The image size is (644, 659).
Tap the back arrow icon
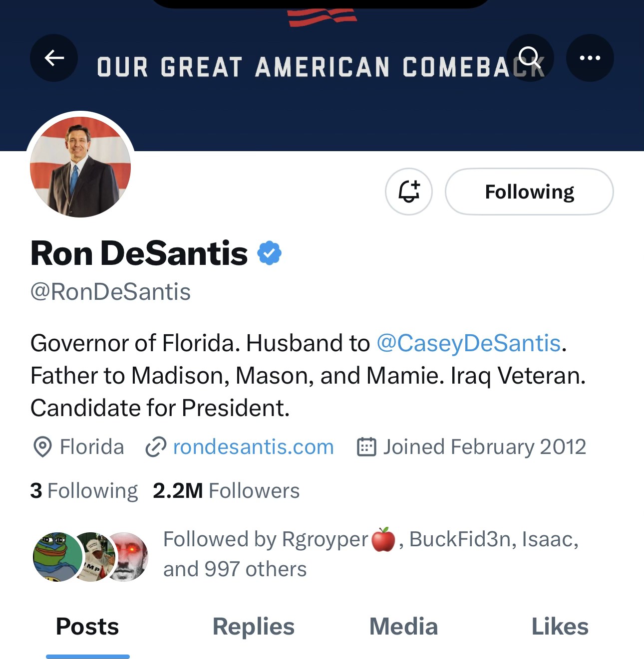(x=54, y=58)
